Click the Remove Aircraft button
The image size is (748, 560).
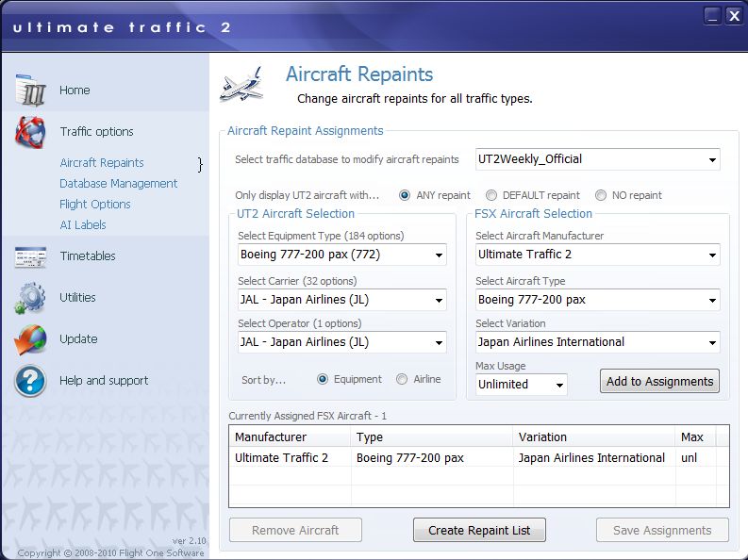click(295, 531)
